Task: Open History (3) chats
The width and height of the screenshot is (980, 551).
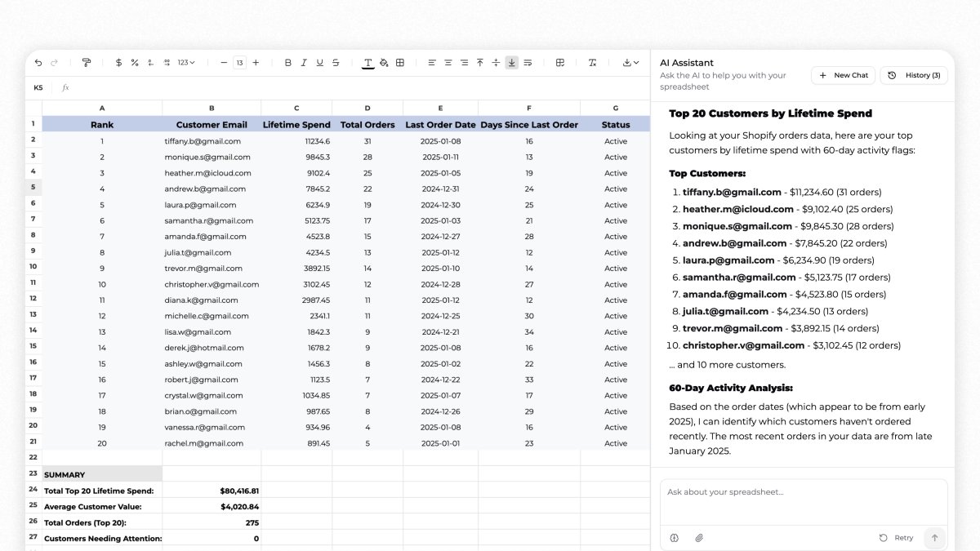Action: click(913, 75)
